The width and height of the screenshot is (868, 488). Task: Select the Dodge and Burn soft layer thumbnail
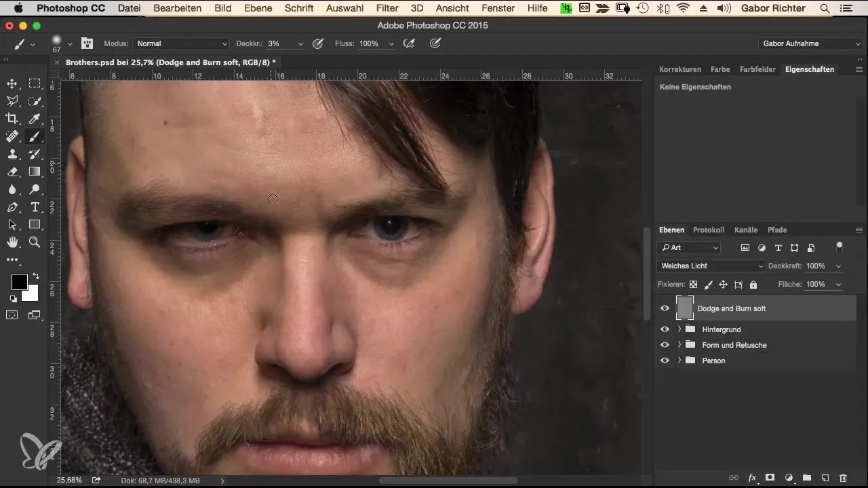[x=685, y=308]
